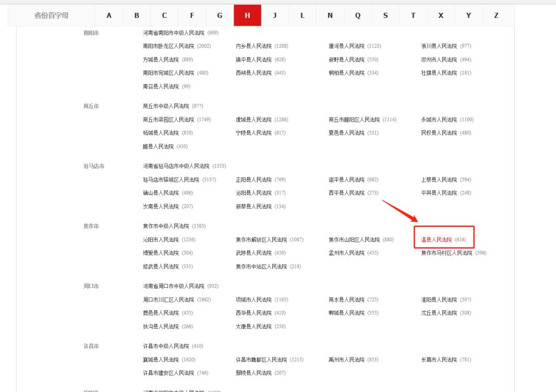Open 上蔡县人民法院 link

coord(439,180)
